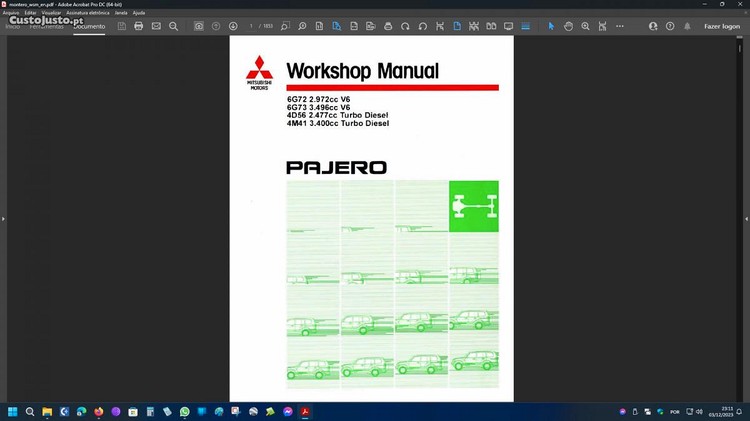Image resolution: width=750 pixels, height=421 pixels.
Task: Click the Fazer logon button
Action: [722, 26]
